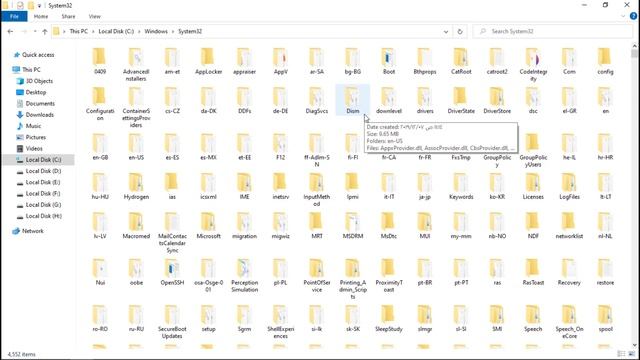The image size is (640, 360).
Task: Open the spool folder
Action: 605,318
